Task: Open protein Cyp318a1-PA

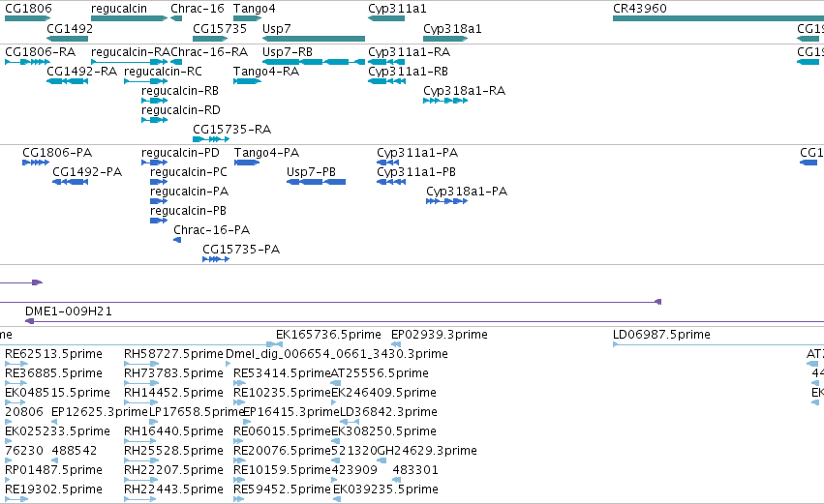Action: pyautogui.click(x=467, y=192)
